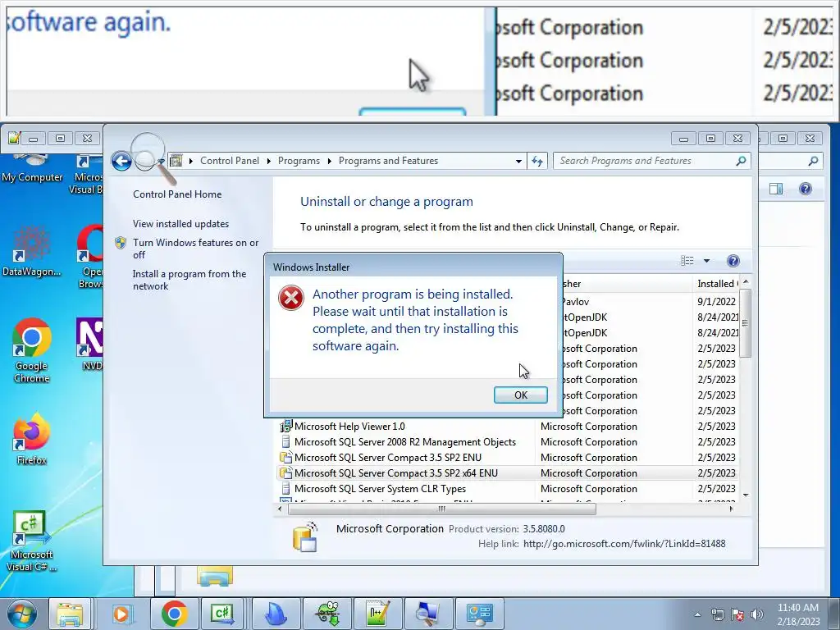
Task: Dismiss the Windows Installer error with OK
Action: click(520, 395)
